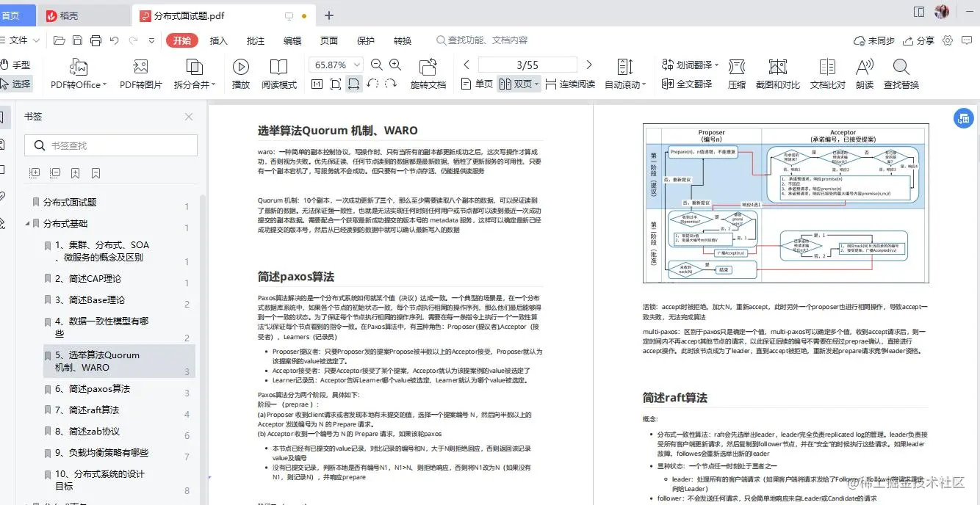
Task: Open the 插入 ribbon tab
Action: (x=219, y=40)
